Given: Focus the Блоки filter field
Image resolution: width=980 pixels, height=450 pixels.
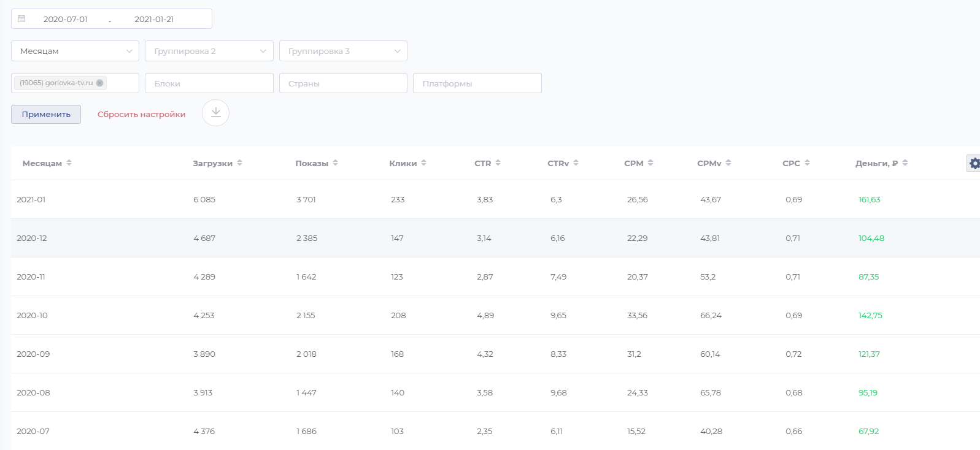Looking at the screenshot, I should 209,83.
